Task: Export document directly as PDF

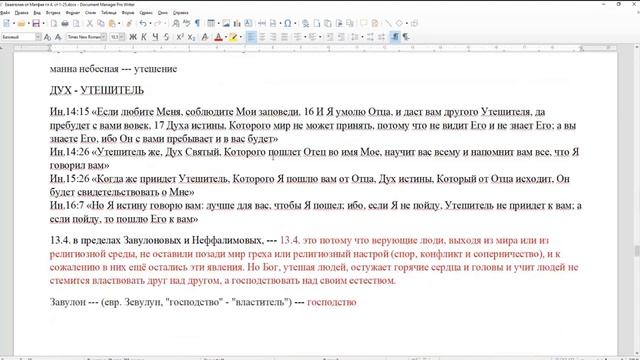Action: point(53,23)
